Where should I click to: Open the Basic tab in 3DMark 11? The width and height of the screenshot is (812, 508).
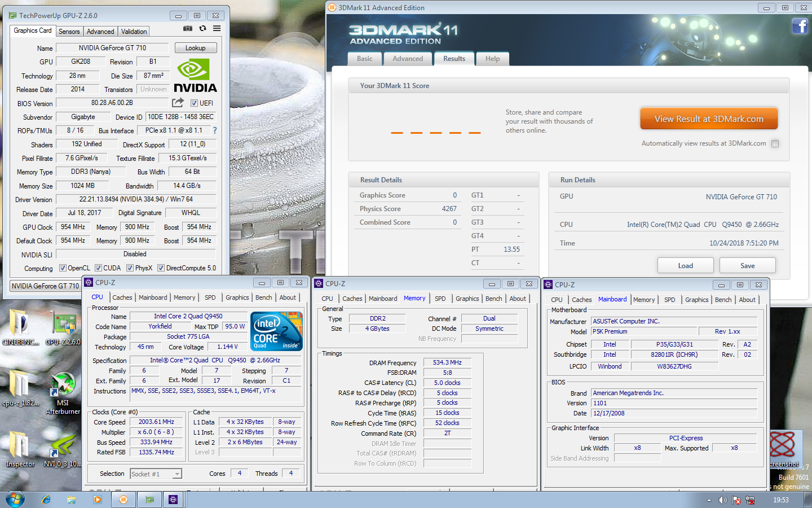(365, 59)
